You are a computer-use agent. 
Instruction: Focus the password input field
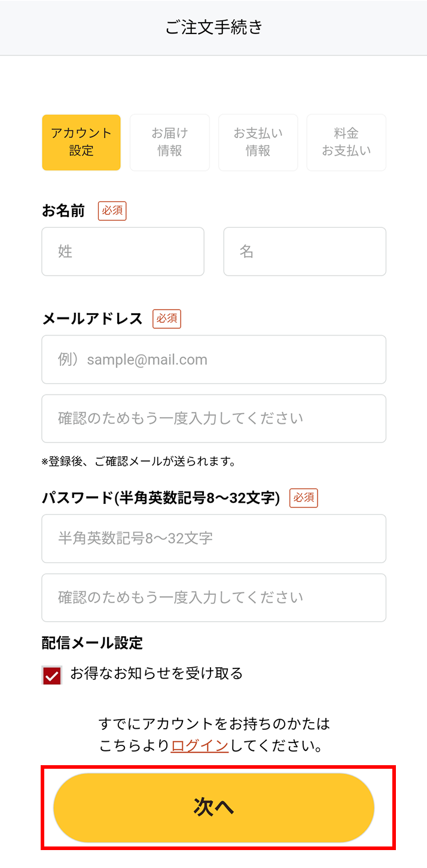click(213, 539)
